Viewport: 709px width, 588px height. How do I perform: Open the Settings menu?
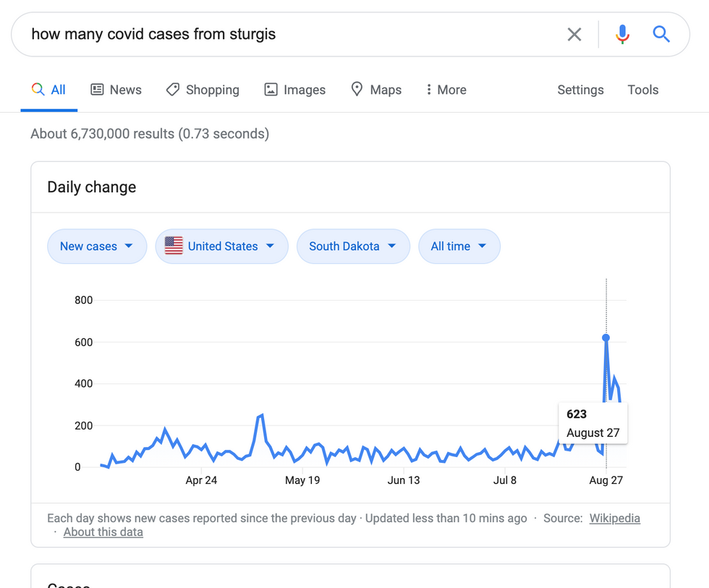pos(580,90)
